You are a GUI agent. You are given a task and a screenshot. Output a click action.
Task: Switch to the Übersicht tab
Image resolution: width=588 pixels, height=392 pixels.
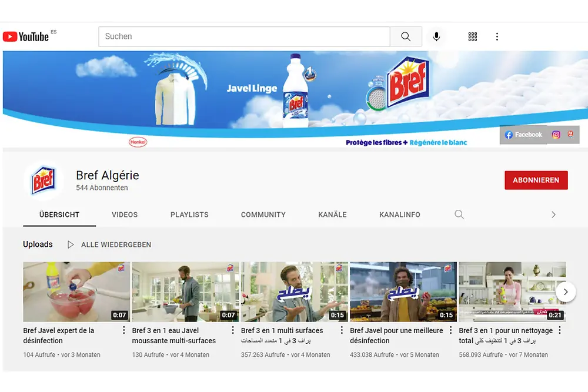59,215
